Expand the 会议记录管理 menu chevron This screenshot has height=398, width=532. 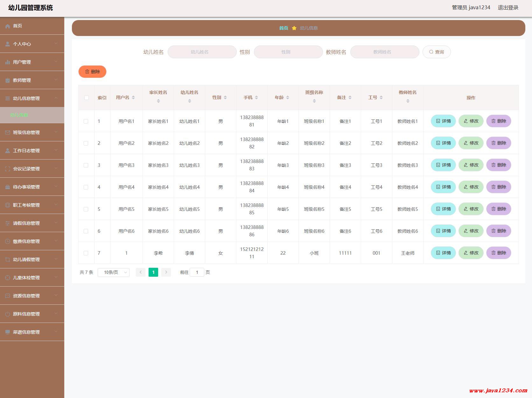[x=56, y=168]
